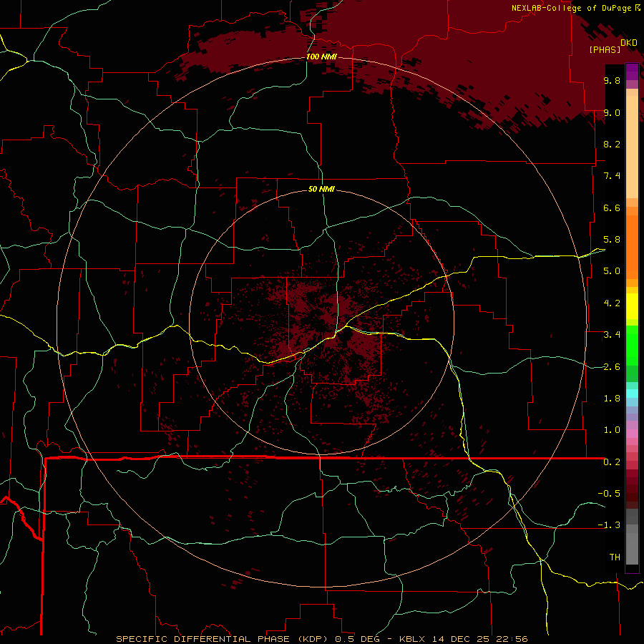Click the 7.4 scale value
Image resolution: width=644 pixels, height=644 pixels.
click(x=612, y=176)
